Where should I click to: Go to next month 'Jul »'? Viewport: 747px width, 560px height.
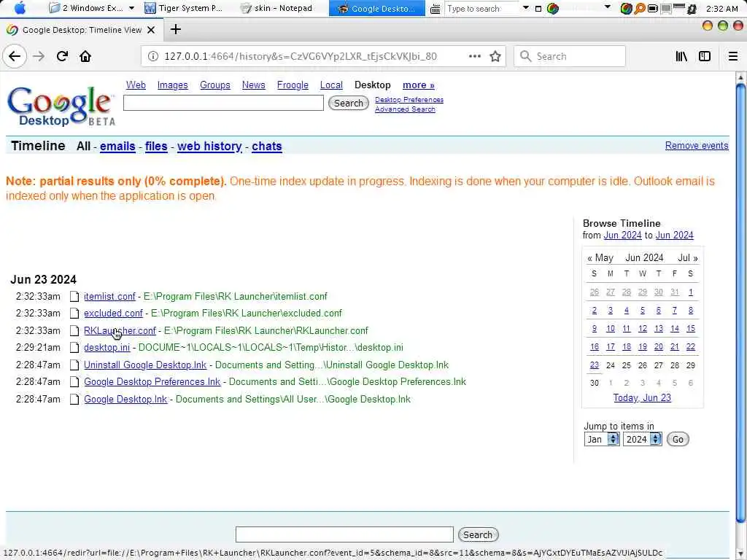tap(688, 257)
